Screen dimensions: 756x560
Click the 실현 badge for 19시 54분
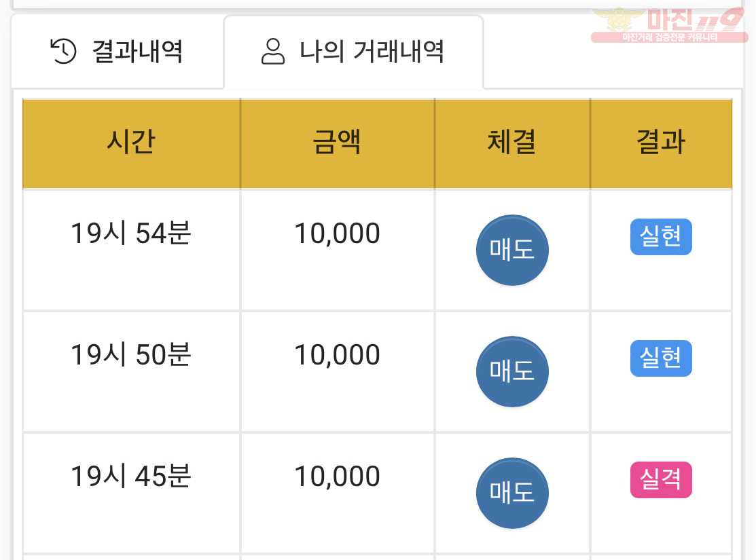pos(661,237)
